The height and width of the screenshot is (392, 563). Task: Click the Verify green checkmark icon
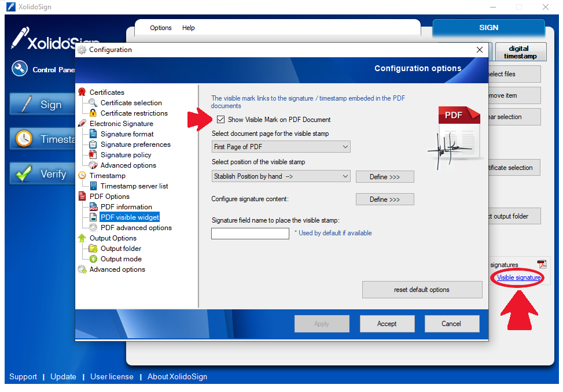24,173
